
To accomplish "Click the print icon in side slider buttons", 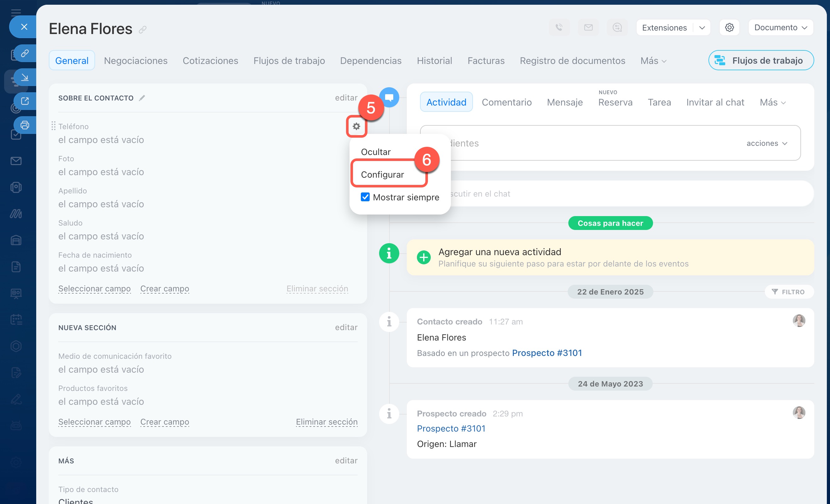I will (25, 125).
